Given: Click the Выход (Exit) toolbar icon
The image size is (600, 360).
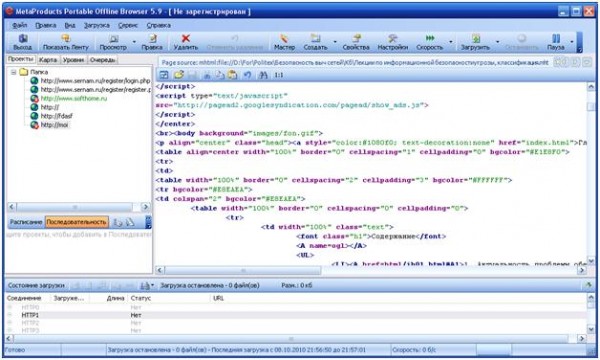Looking at the screenshot, I should pos(23,38).
